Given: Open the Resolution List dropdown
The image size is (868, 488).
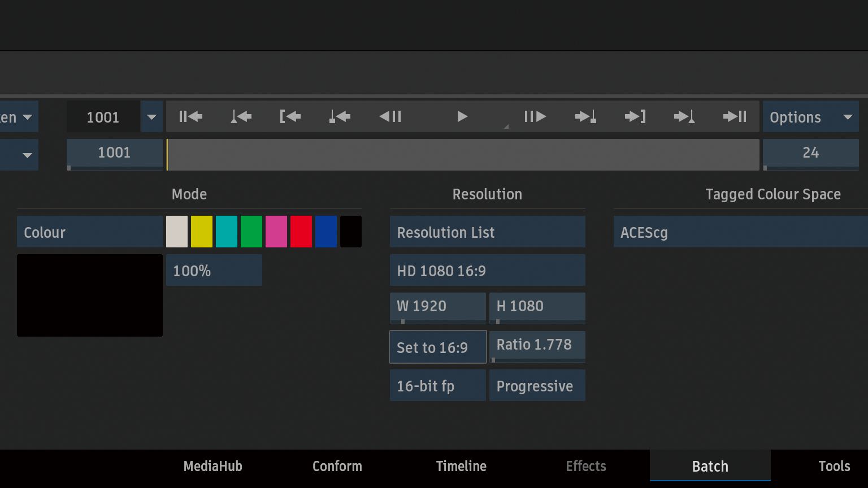Looking at the screenshot, I should pos(488,232).
